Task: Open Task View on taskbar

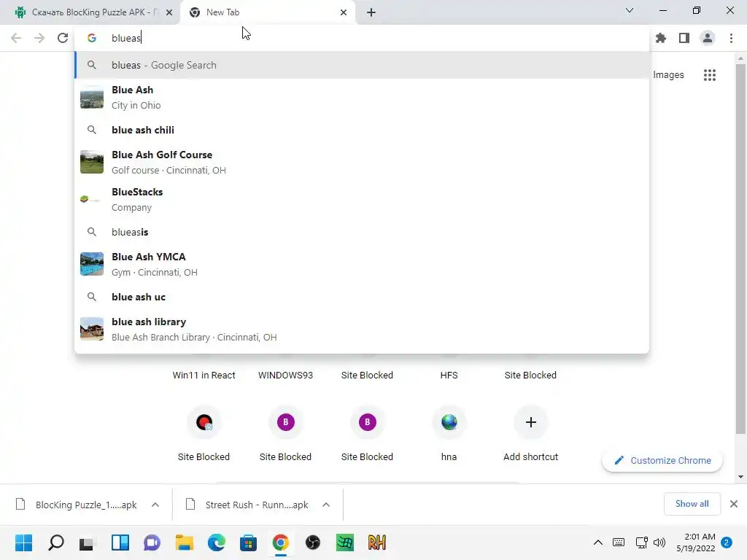Action: pyautogui.click(x=88, y=542)
